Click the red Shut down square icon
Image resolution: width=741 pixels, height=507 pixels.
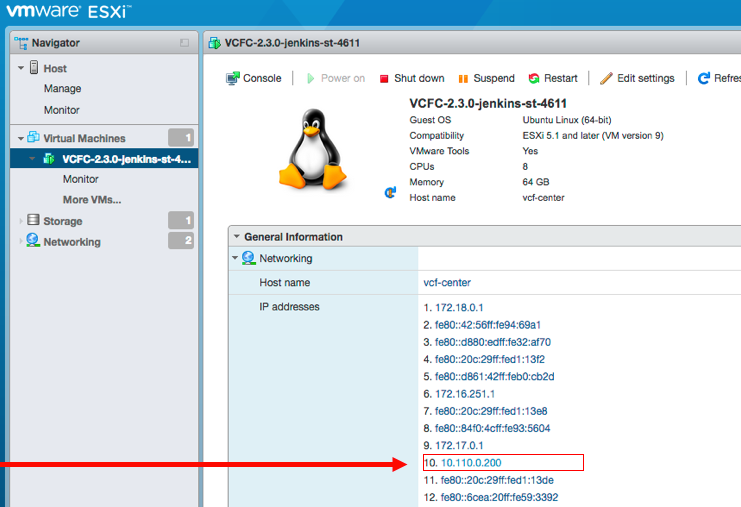(x=384, y=79)
